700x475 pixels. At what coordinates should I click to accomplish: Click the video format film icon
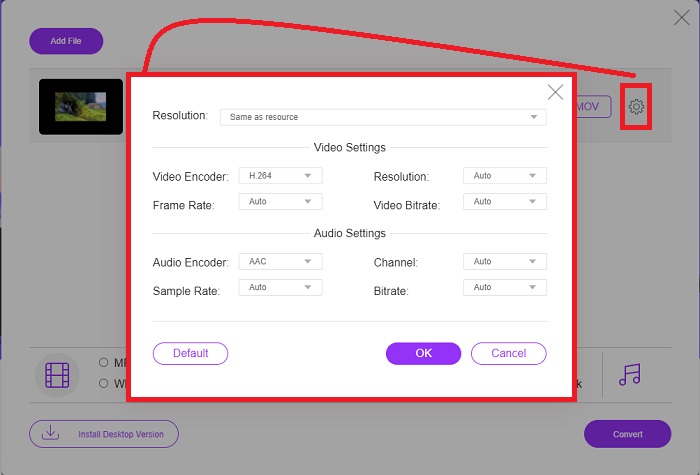tap(57, 375)
